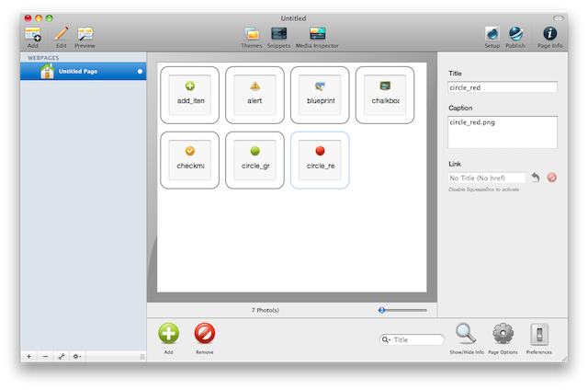Click the Title input field

(503, 87)
